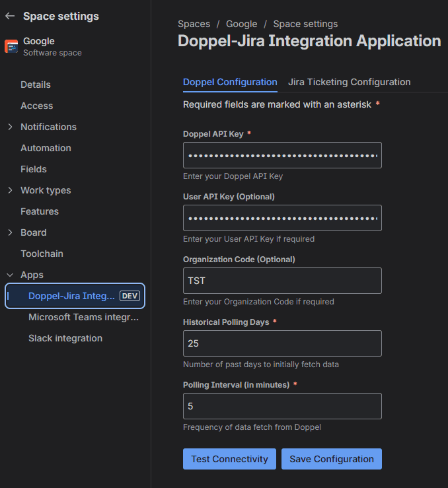448x488 pixels.
Task: Click the back arrow beside Space settings
Action: point(10,16)
